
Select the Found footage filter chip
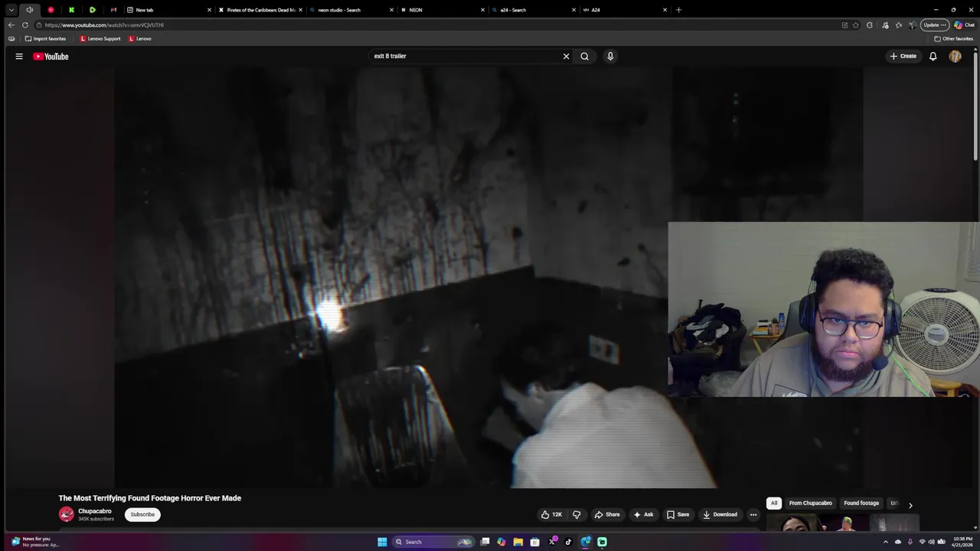point(861,503)
